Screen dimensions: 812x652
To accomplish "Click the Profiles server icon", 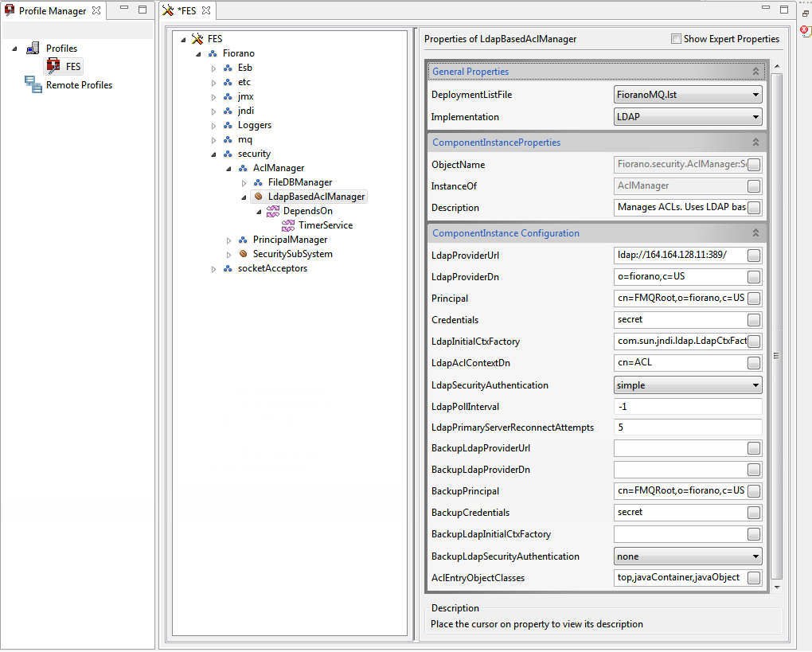I will pyautogui.click(x=33, y=48).
